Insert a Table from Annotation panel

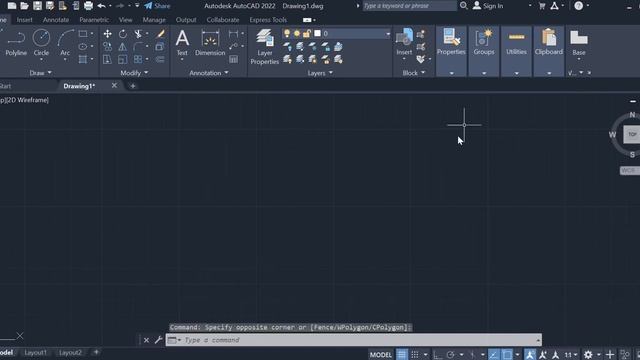click(x=233, y=60)
